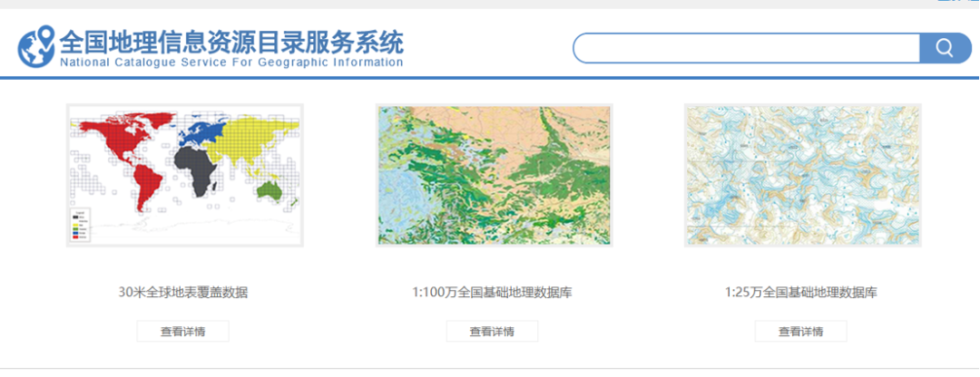Viewport: 980px width, 377px height.
Task: Click 查看详情 under 1:100万全国基础地理数据库
Action: click(492, 332)
